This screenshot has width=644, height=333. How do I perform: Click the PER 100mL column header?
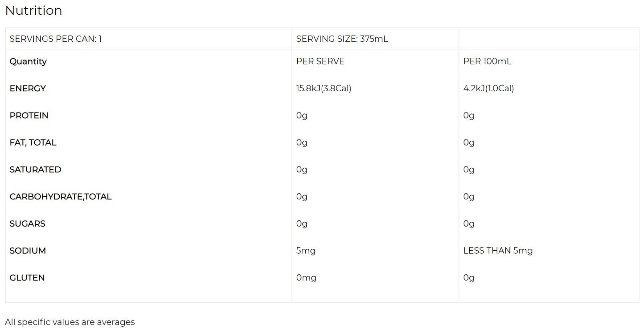point(487,61)
